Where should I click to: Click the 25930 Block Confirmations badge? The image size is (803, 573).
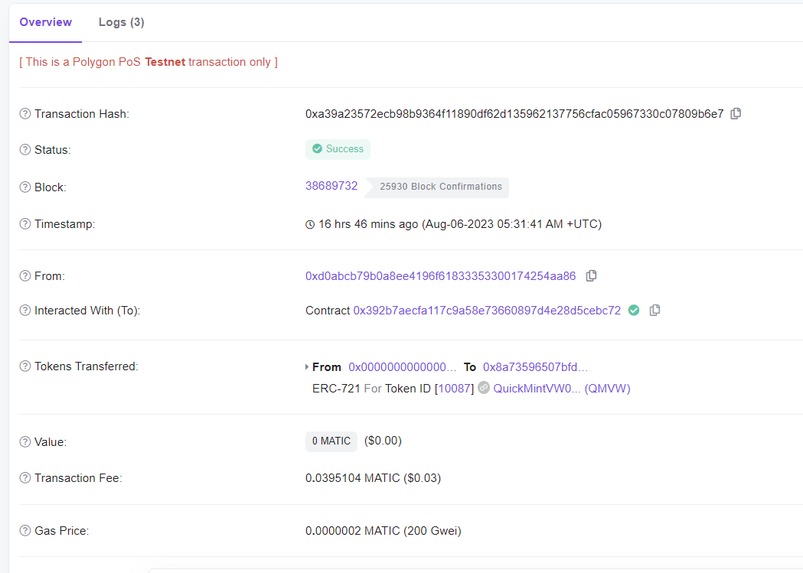point(437,187)
